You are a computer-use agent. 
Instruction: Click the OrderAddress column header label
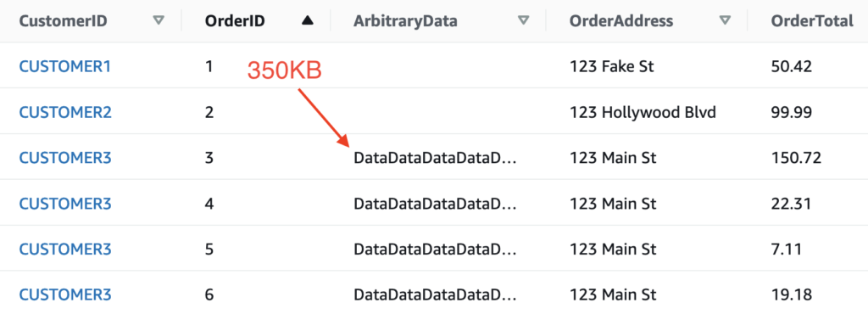coord(621,21)
